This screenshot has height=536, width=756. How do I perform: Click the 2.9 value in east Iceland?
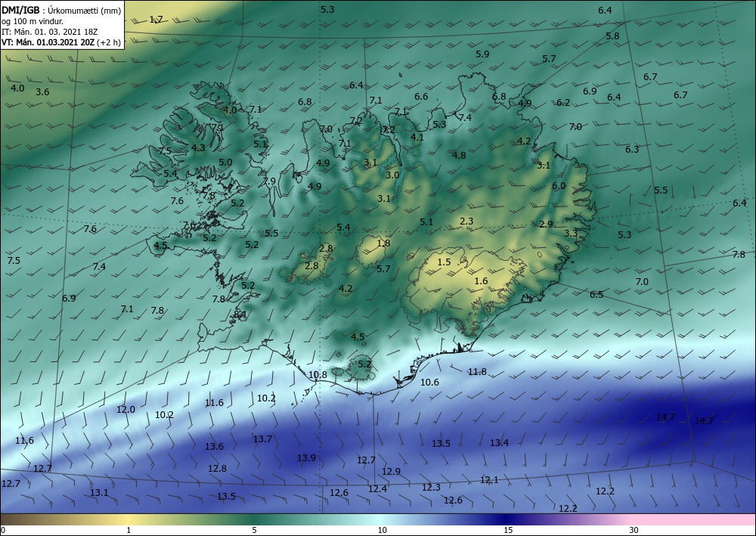(546, 224)
